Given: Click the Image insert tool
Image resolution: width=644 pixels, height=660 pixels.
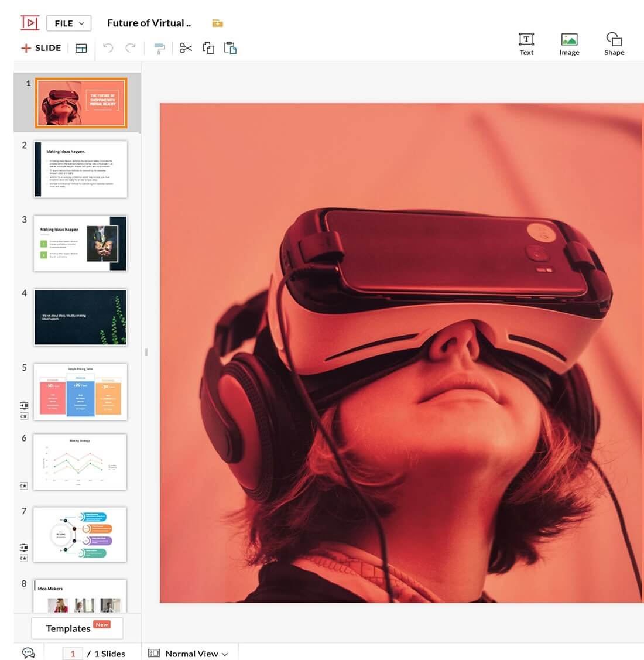Looking at the screenshot, I should click(x=569, y=44).
